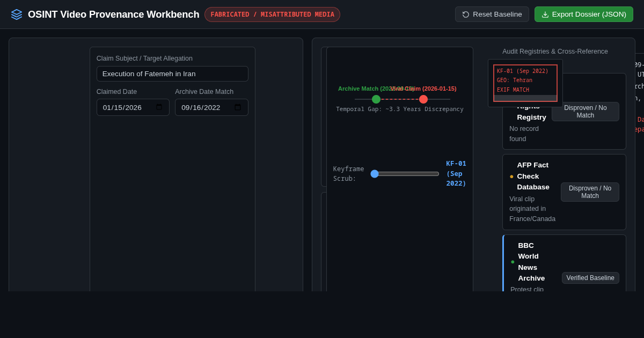Click Disproven / No Match badge on AFP Fact Check
Viewport: 644px width, 338px height.
click(x=590, y=192)
